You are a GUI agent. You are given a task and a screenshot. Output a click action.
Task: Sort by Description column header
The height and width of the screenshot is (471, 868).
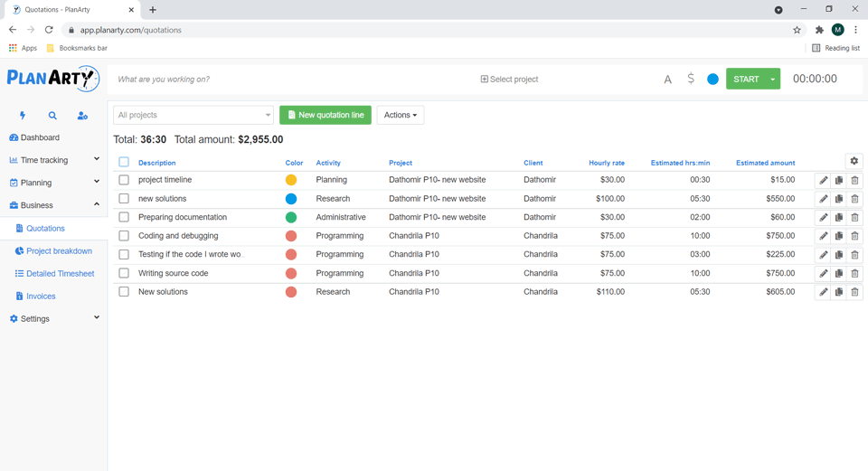[x=156, y=163]
